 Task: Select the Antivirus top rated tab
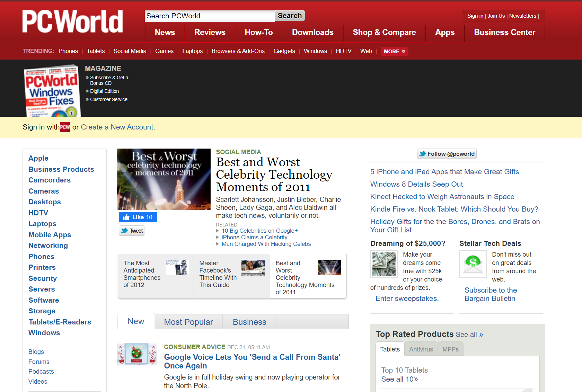tap(421, 349)
